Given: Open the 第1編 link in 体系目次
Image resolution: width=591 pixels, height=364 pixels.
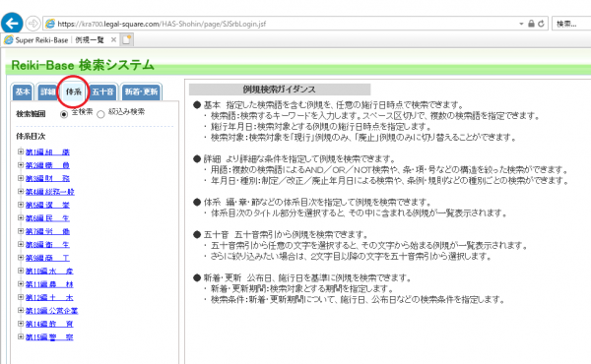Looking at the screenshot, I should pyautogui.click(x=47, y=152).
